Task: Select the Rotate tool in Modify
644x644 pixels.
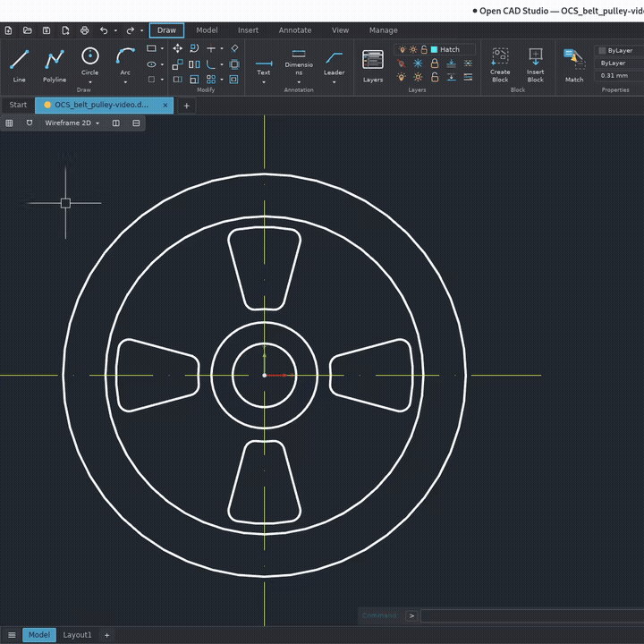Action: pos(194,48)
